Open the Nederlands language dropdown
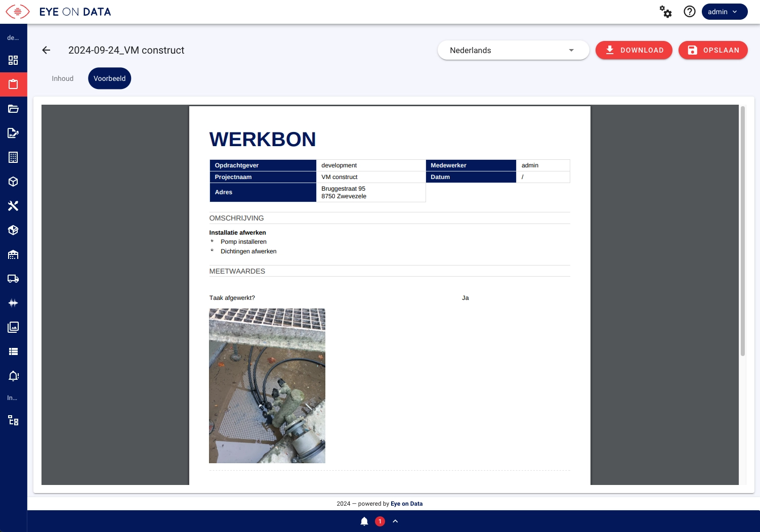 pos(513,50)
